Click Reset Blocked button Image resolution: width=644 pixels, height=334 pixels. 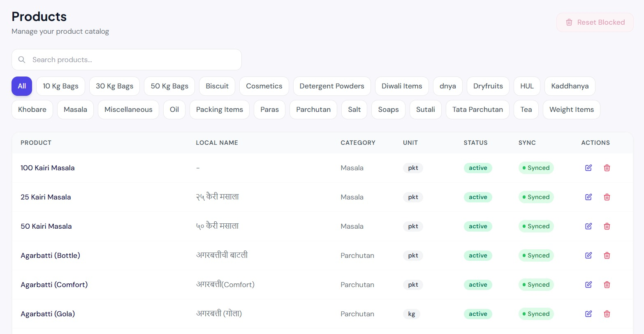pyautogui.click(x=595, y=22)
